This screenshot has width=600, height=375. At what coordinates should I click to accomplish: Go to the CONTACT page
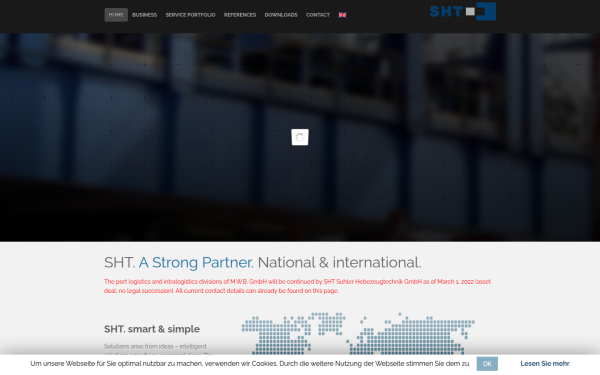(318, 15)
